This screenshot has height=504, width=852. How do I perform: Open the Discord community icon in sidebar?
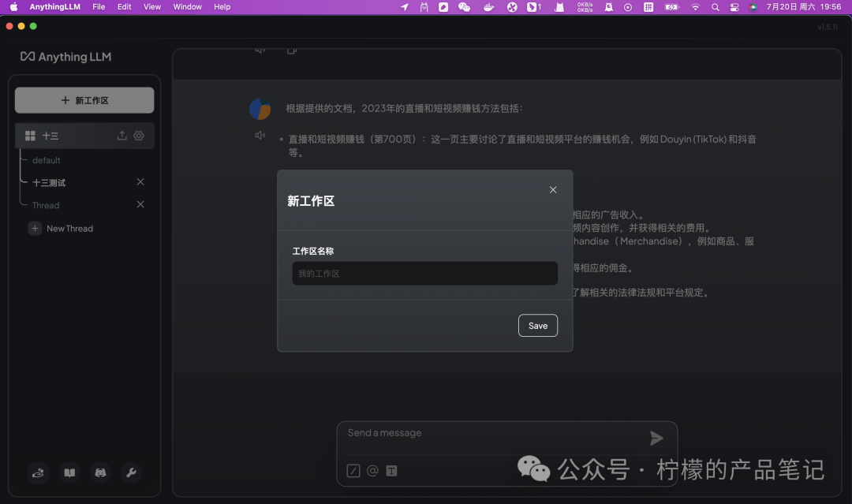100,472
